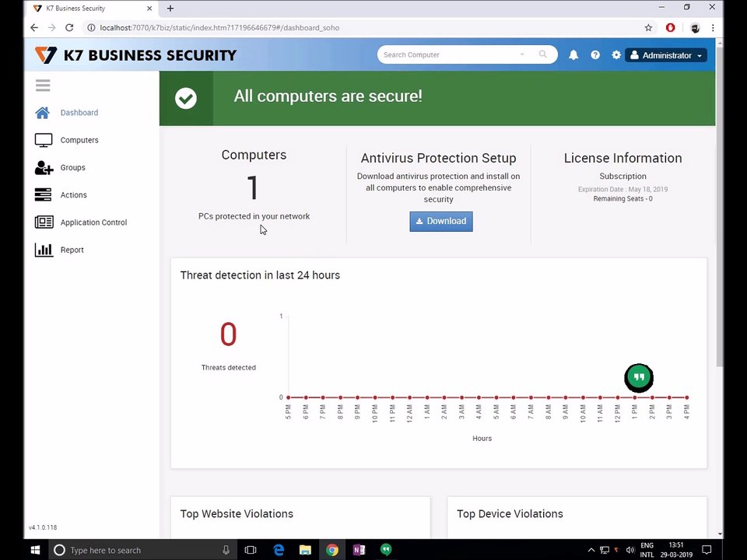Click the Windows taskbar search box
Image resolution: width=747 pixels, height=560 pixels.
pos(143,550)
